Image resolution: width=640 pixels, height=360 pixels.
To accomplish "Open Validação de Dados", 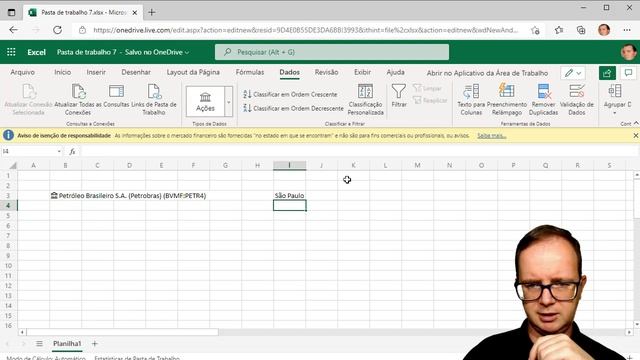I will click(576, 100).
